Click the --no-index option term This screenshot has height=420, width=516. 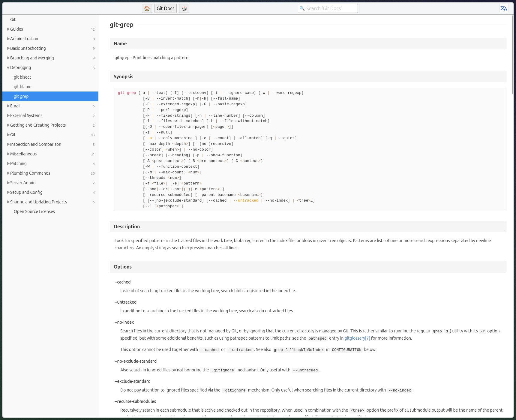click(x=124, y=322)
